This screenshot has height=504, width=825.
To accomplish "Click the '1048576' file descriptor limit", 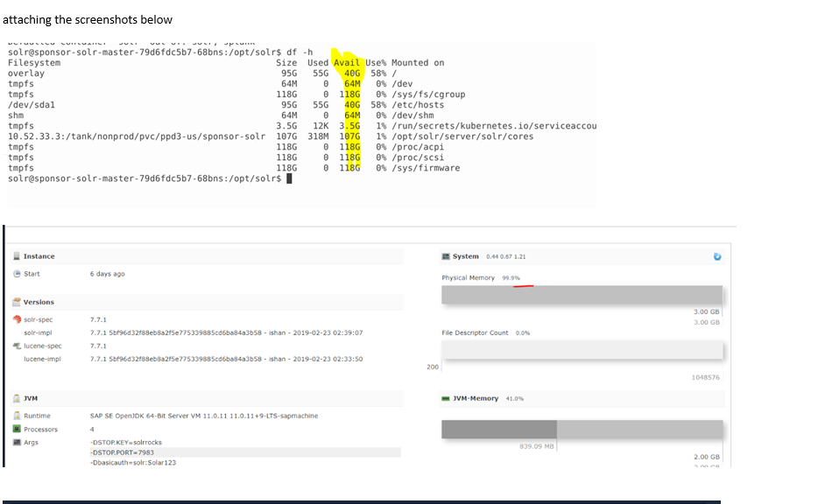I will point(706,377).
